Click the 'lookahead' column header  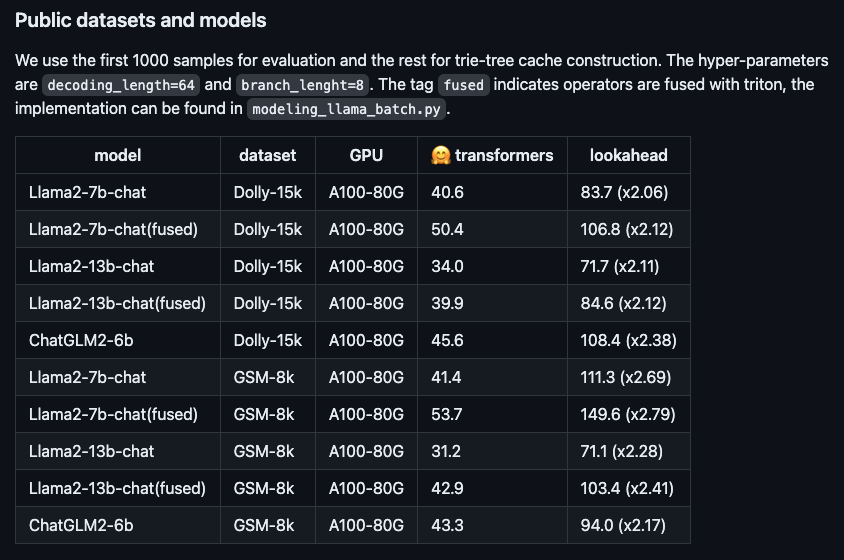(628, 155)
